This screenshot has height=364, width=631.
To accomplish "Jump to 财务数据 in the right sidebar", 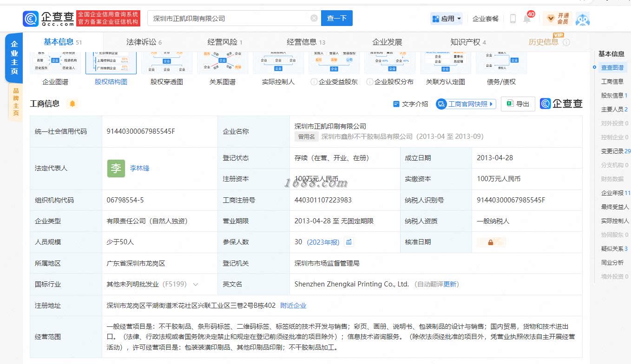I will [x=612, y=179].
